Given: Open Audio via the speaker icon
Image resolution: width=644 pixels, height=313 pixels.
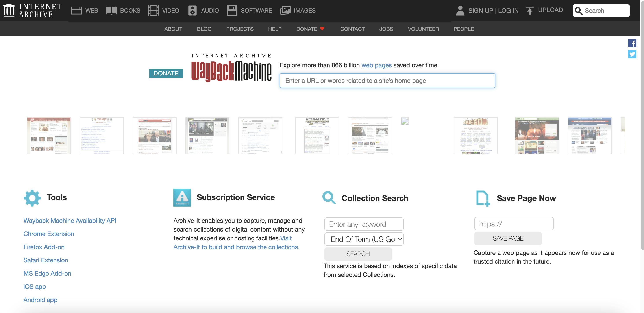Looking at the screenshot, I should (x=192, y=10).
